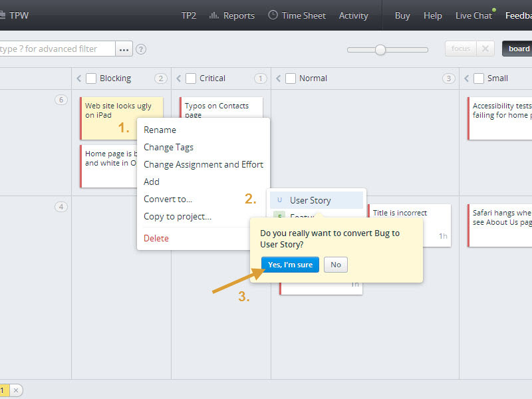Open advanced filter ellipsis options
Viewport: 532px width, 399px height.
click(x=124, y=48)
